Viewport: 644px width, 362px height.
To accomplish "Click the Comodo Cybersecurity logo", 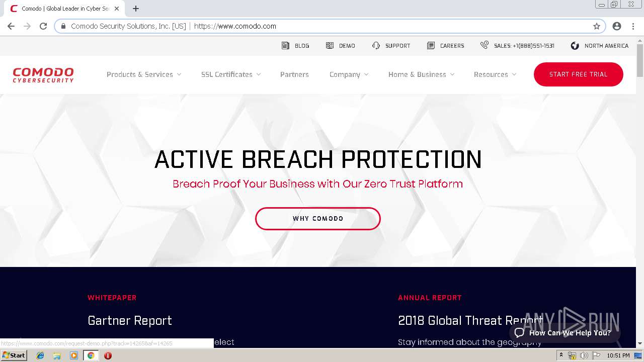I will click(43, 74).
